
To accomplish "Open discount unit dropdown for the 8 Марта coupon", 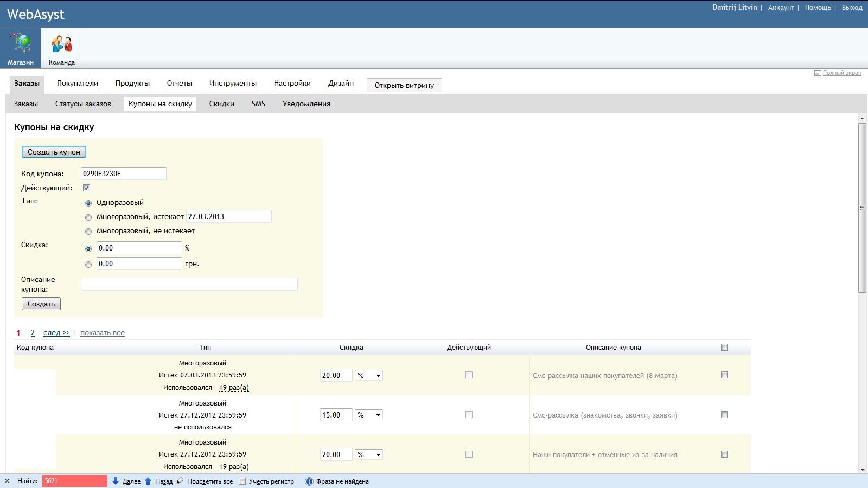I will (x=369, y=375).
